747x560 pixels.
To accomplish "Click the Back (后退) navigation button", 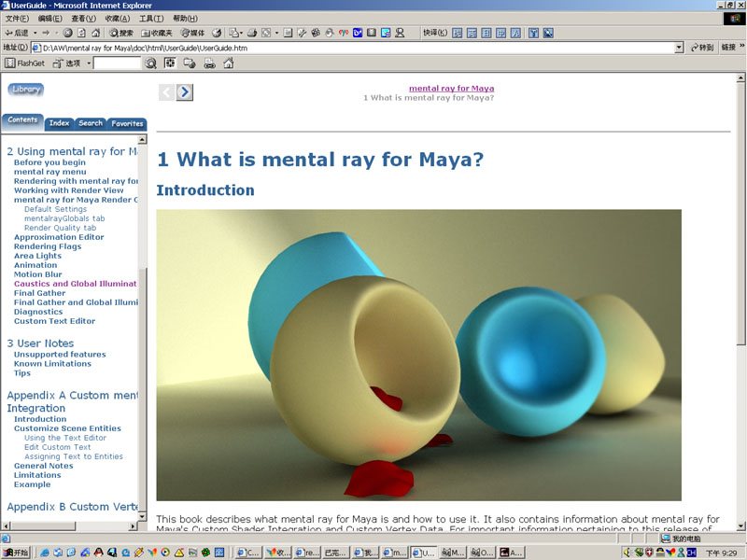I will click(x=17, y=33).
